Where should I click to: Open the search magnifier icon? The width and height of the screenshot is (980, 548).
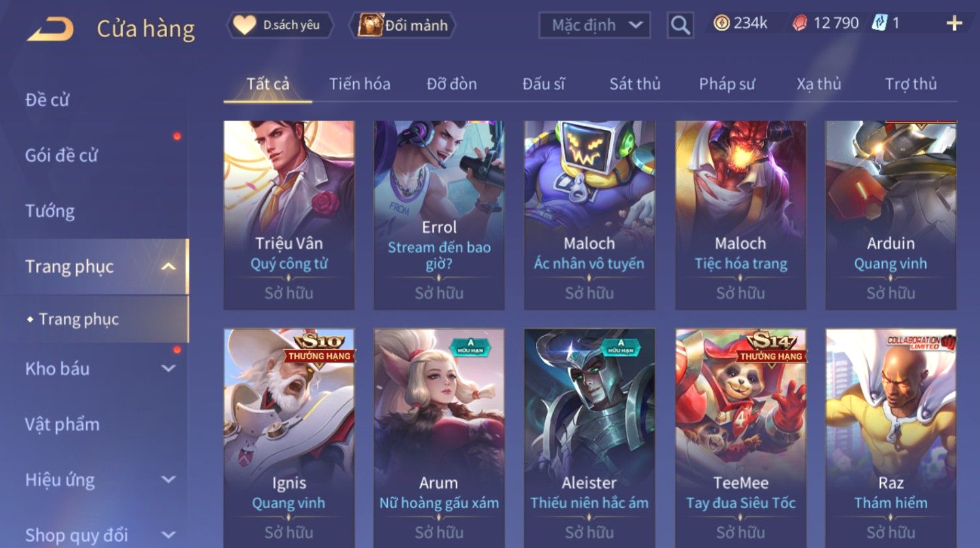click(680, 25)
